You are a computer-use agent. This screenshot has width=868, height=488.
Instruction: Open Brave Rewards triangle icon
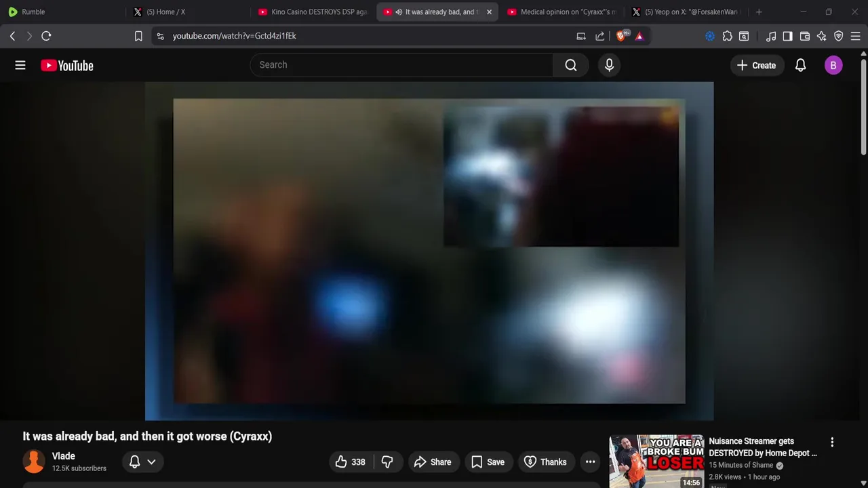click(639, 36)
